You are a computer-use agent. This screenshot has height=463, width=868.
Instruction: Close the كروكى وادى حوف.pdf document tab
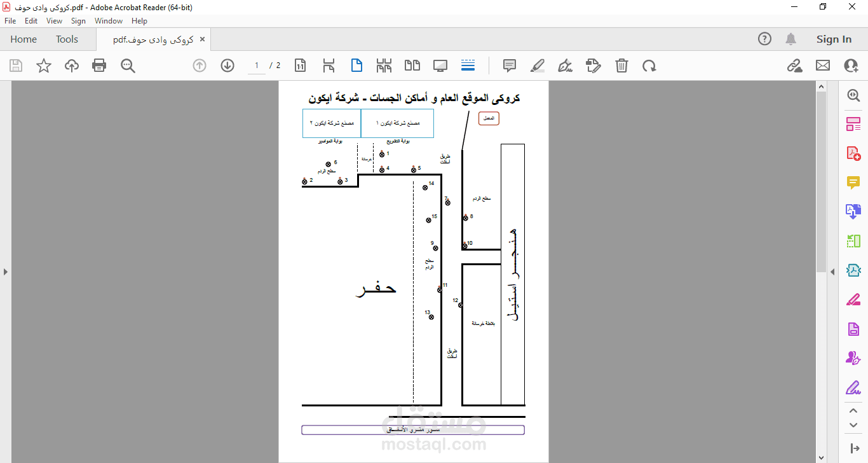(x=202, y=39)
